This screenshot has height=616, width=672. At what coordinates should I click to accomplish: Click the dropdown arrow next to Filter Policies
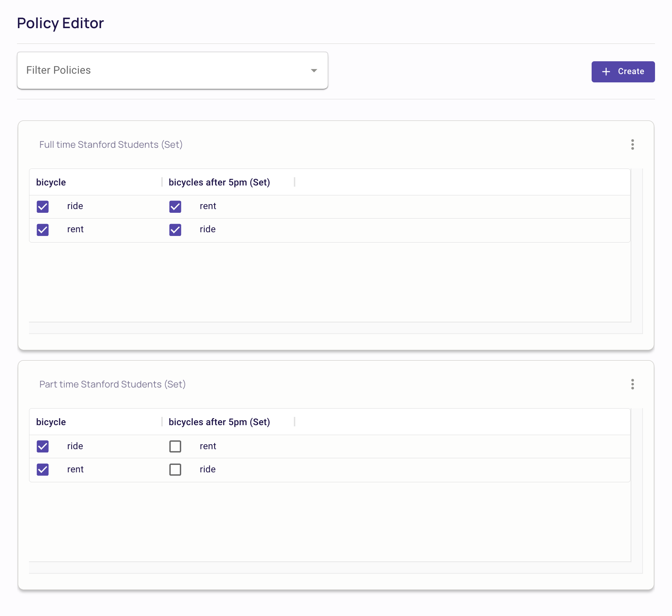pos(314,70)
